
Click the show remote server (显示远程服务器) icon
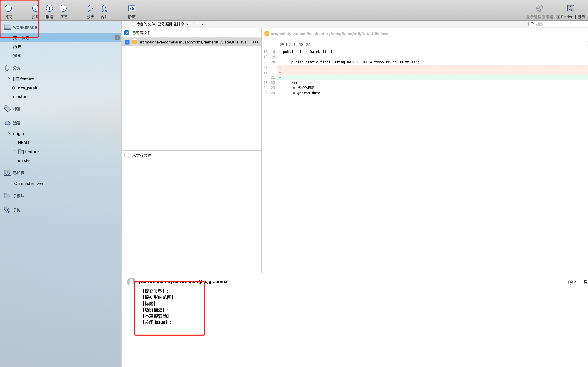(x=539, y=8)
